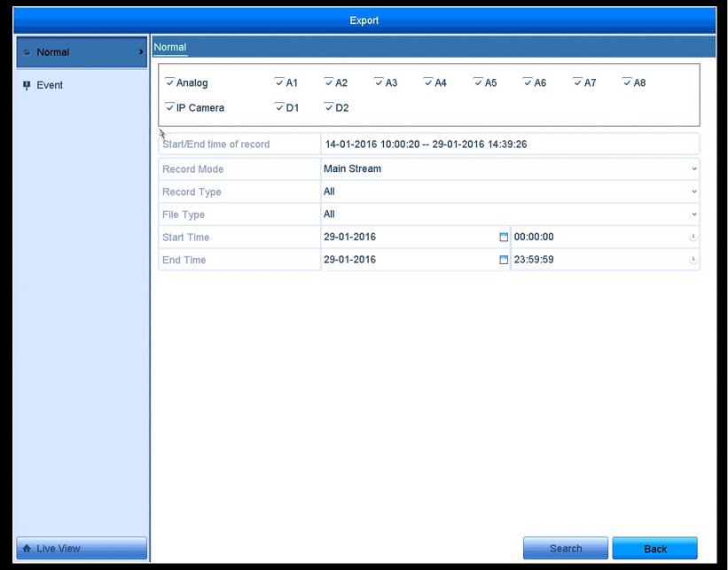Open the Start Time calendar picker icon
Screen dimensions: 728x570
click(x=504, y=238)
